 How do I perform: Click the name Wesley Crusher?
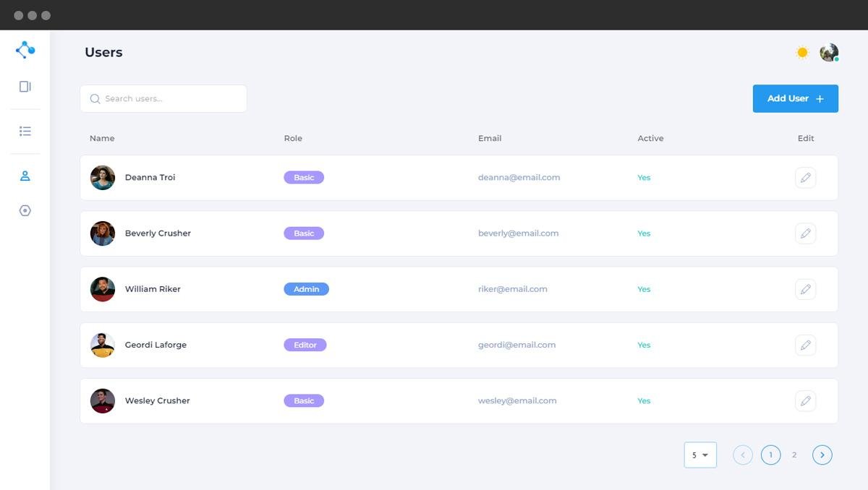click(157, 400)
